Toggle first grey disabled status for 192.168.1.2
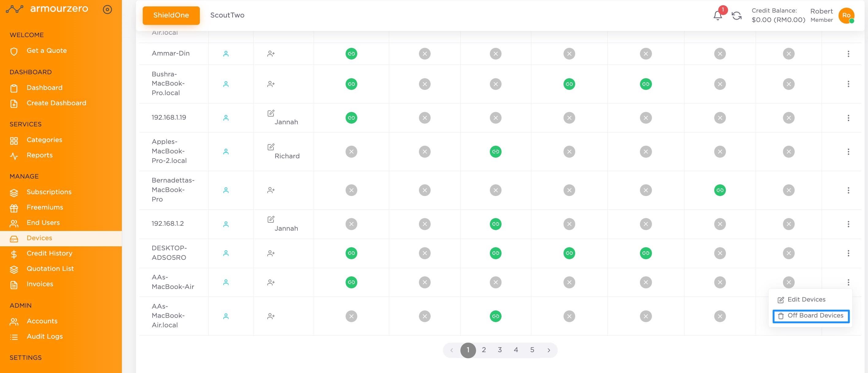868x373 pixels. (x=351, y=224)
